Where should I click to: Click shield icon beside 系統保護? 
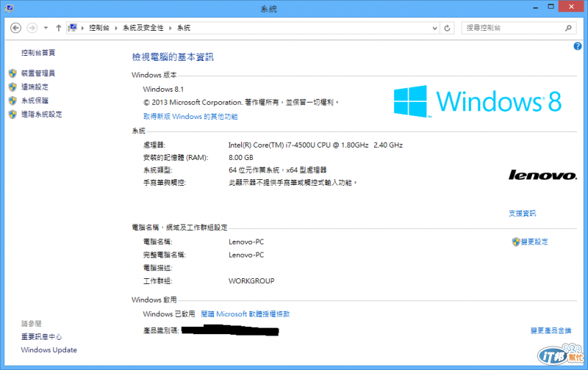(12, 101)
